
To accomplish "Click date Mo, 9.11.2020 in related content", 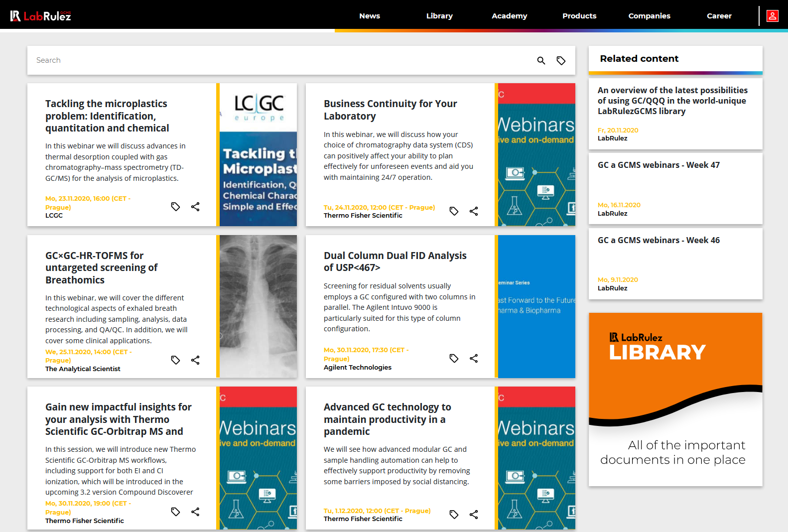I will tap(618, 280).
